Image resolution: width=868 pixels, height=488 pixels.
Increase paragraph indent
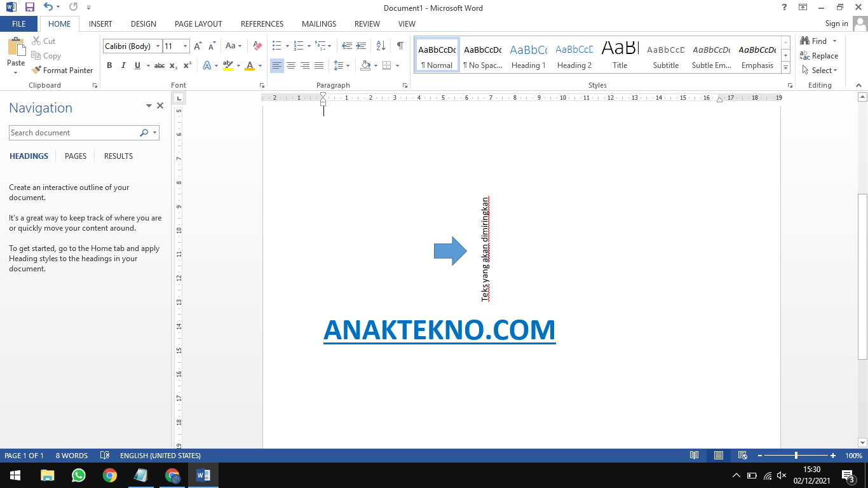pyautogui.click(x=361, y=46)
